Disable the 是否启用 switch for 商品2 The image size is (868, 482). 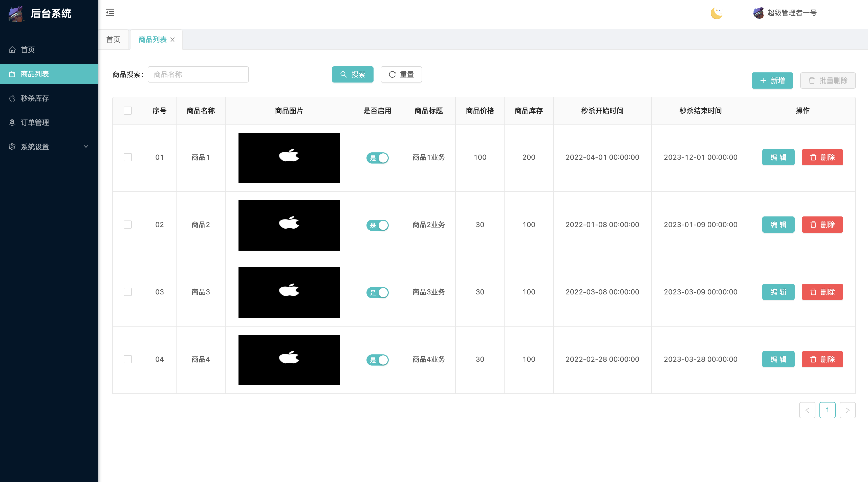[x=377, y=225]
